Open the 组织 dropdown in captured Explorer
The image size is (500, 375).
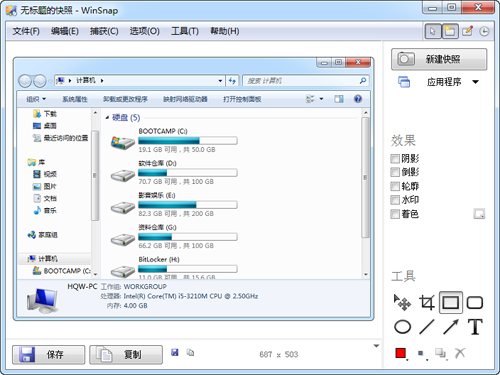tap(36, 99)
